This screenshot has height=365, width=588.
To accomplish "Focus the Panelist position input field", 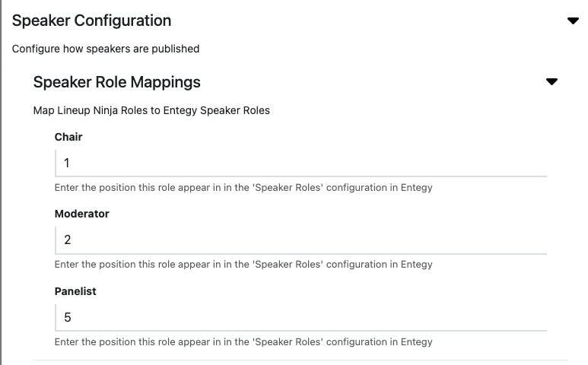I will pyautogui.click(x=300, y=317).
